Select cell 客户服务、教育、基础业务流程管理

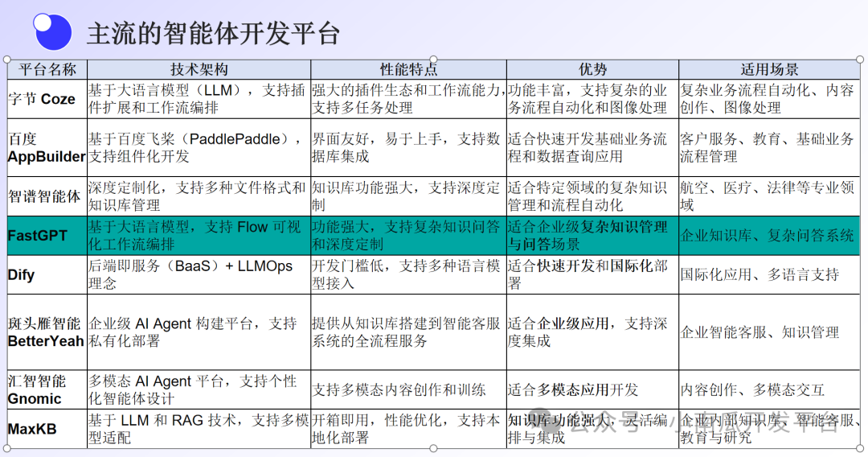pos(769,147)
